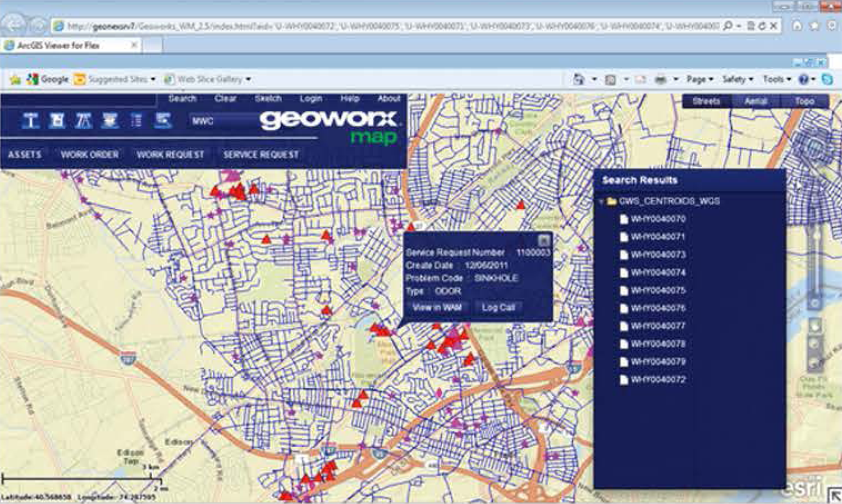Expand the Help icon dropdown arrow

(813, 79)
